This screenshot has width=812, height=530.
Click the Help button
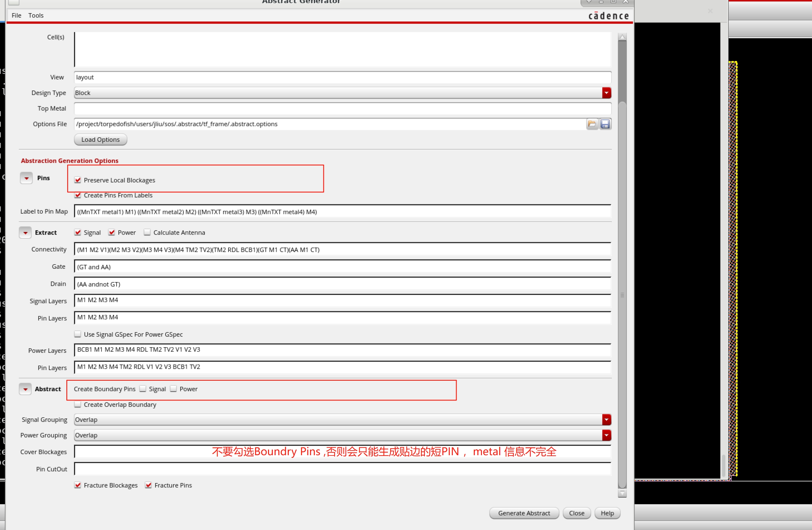click(607, 513)
